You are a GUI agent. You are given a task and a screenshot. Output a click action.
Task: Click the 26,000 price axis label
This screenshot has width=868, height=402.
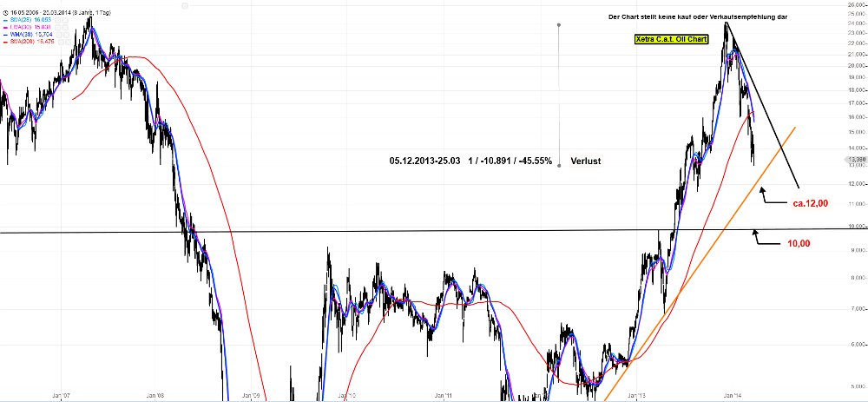[x=856, y=4]
